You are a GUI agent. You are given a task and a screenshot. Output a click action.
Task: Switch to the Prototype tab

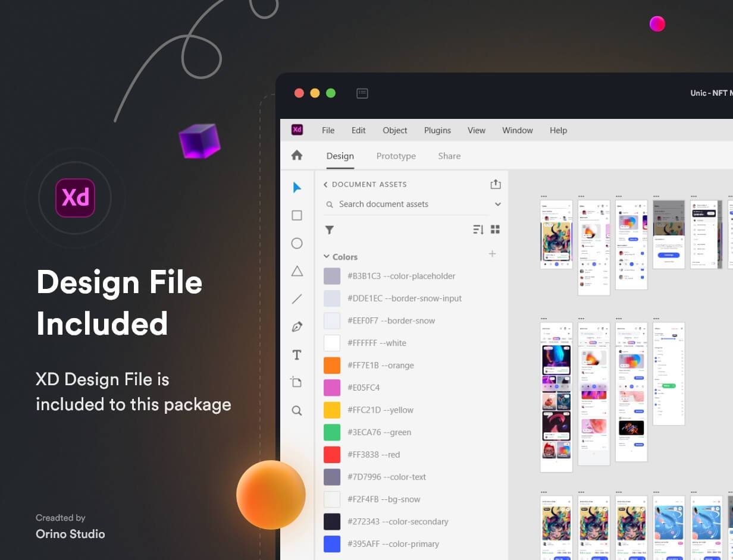pos(396,156)
